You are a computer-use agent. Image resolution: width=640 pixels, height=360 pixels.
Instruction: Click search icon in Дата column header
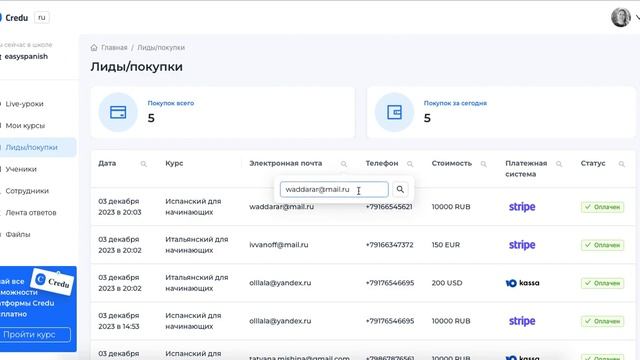[x=144, y=164]
